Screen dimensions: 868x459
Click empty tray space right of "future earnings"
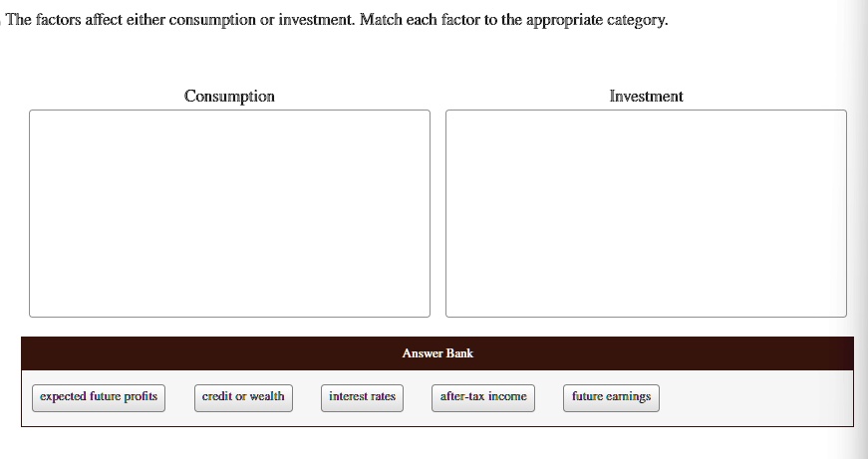755,398
